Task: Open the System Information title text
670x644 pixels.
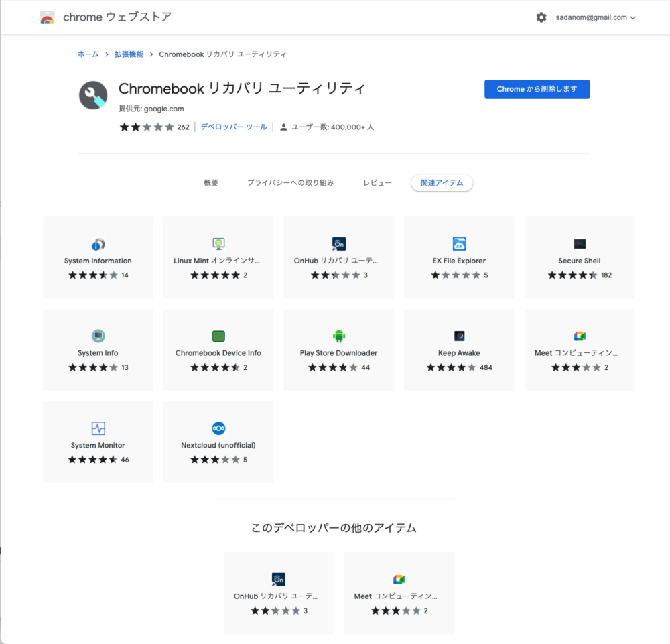Action: click(98, 261)
